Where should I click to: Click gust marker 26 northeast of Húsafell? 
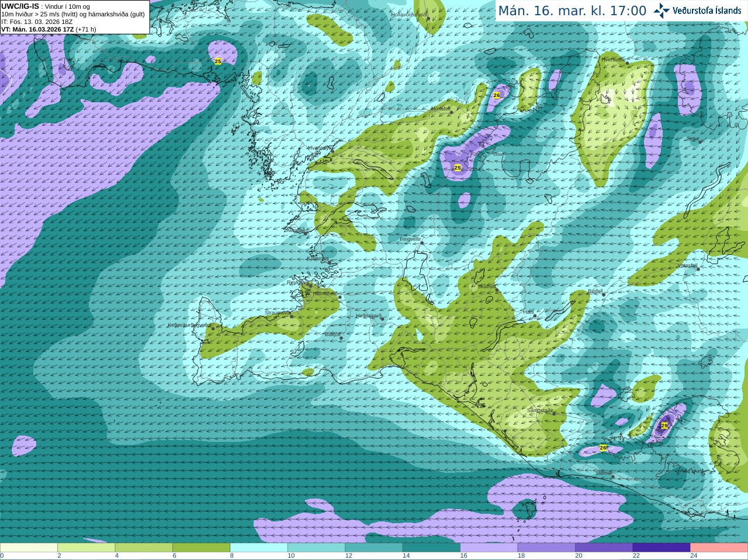(x=497, y=95)
